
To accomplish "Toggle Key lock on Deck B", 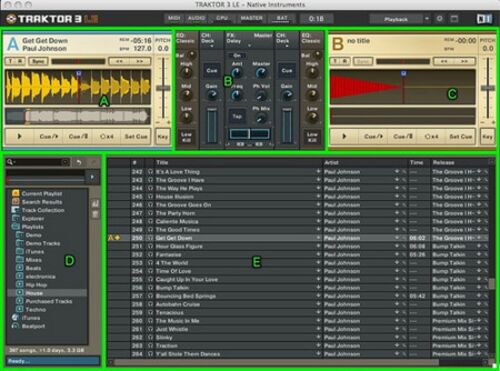I will 487,137.
